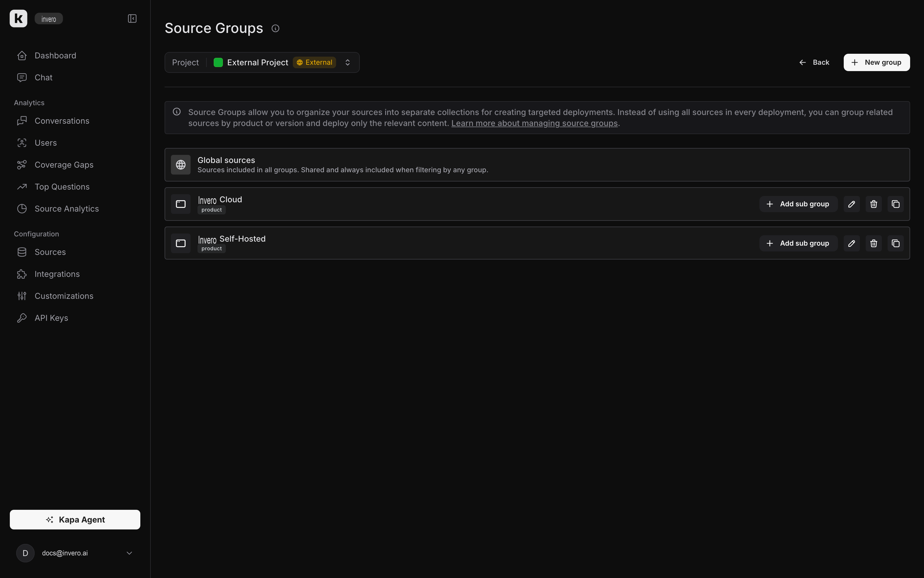This screenshot has width=924, height=578.
Task: Select the Global sources row
Action: coord(537,165)
